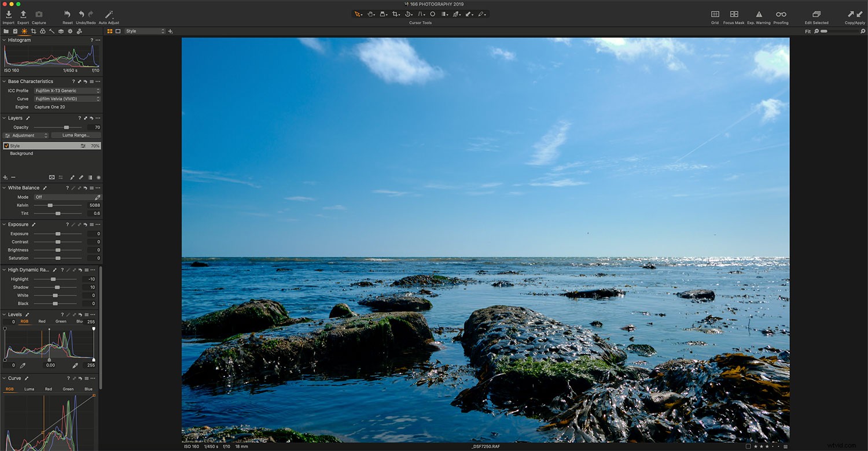868x451 pixels.
Task: Collapse the Histogram panel
Action: tap(4, 40)
